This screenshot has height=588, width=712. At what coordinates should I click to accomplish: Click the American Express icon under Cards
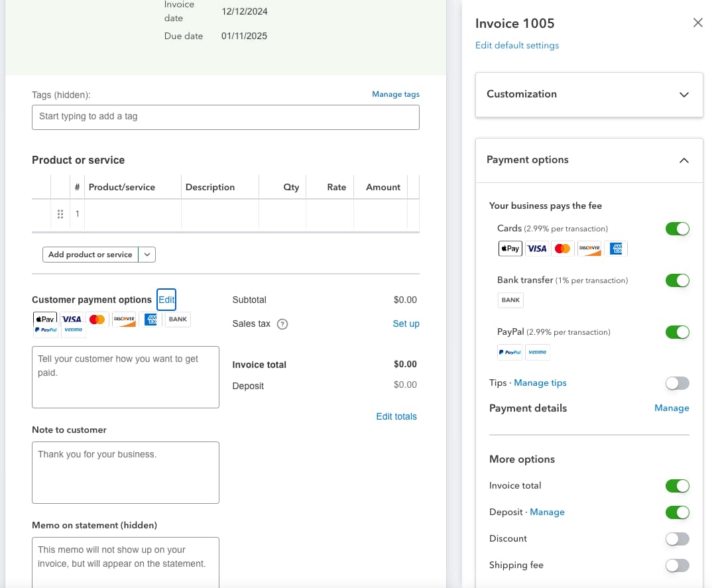coord(616,249)
